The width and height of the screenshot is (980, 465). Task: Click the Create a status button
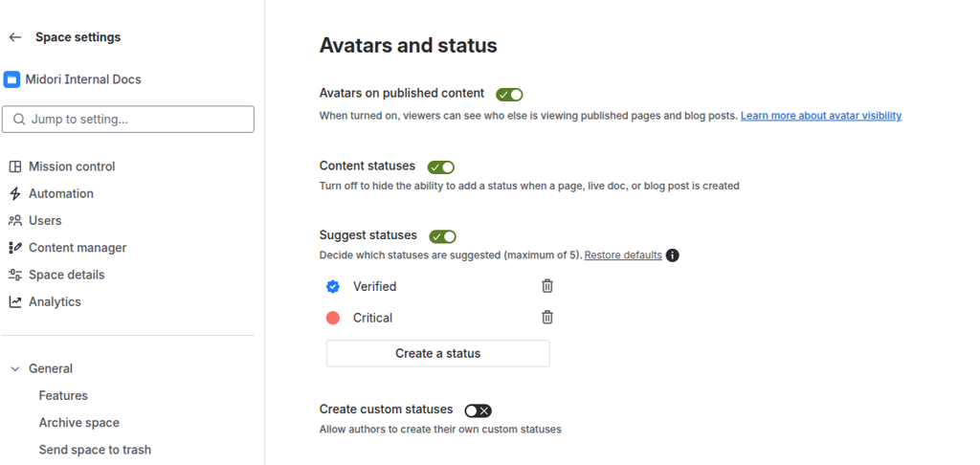pyautogui.click(x=437, y=353)
